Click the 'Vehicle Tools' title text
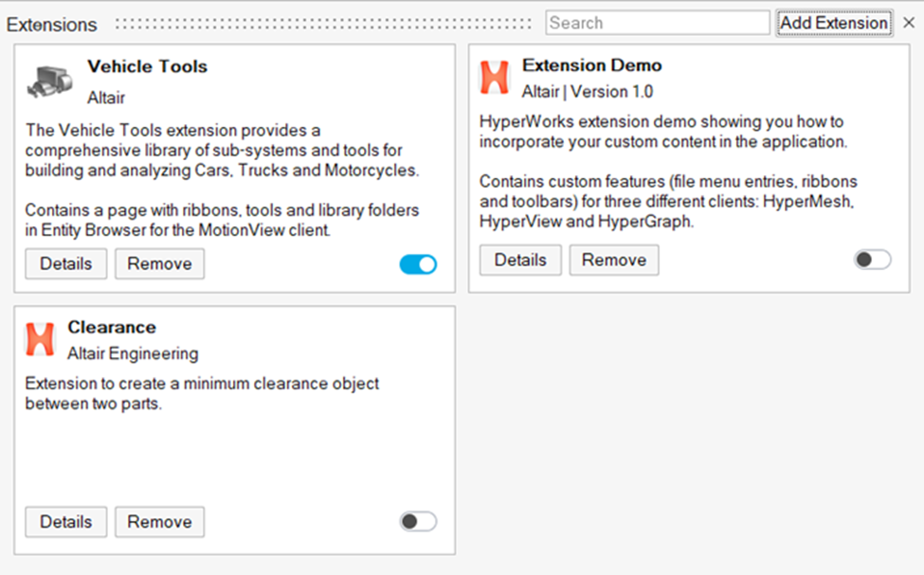 (147, 66)
